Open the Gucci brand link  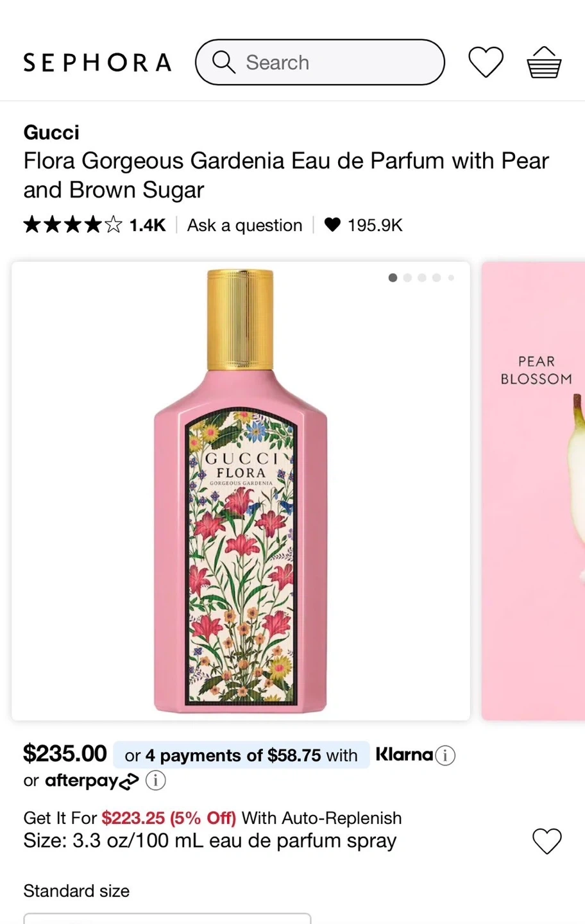click(x=51, y=132)
